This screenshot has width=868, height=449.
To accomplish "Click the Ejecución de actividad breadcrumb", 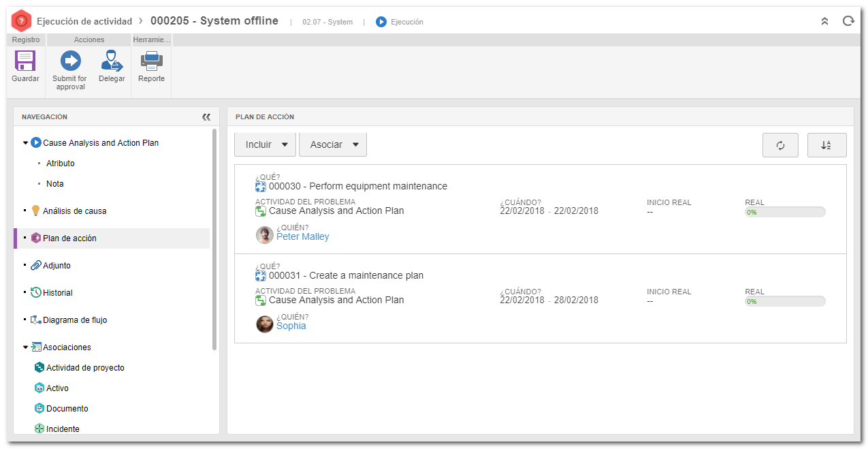I will coord(84,21).
